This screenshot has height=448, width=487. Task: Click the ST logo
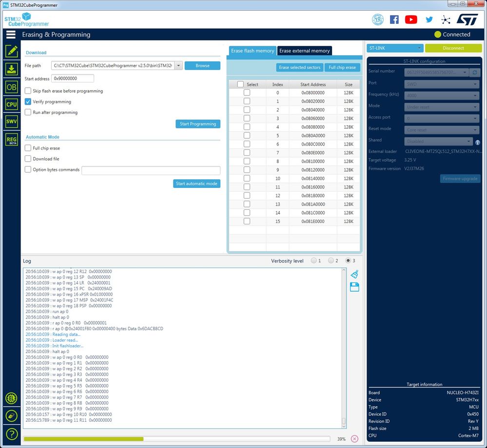[468, 19]
